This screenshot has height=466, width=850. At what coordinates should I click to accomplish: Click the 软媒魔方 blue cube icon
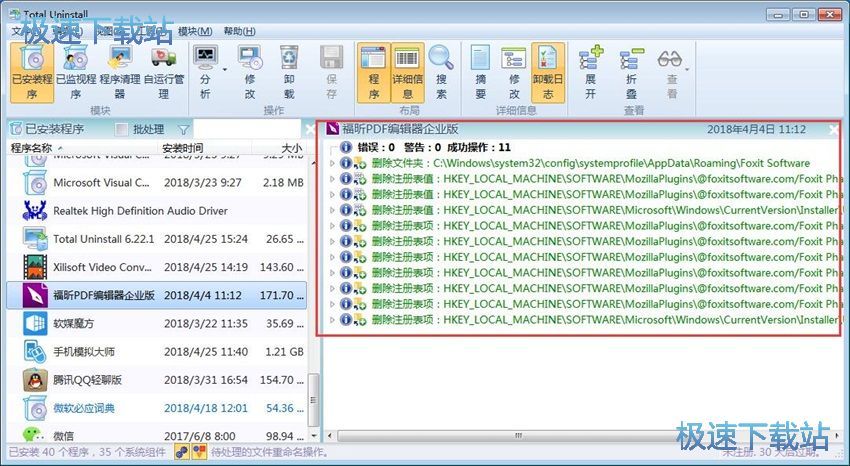[x=35, y=323]
